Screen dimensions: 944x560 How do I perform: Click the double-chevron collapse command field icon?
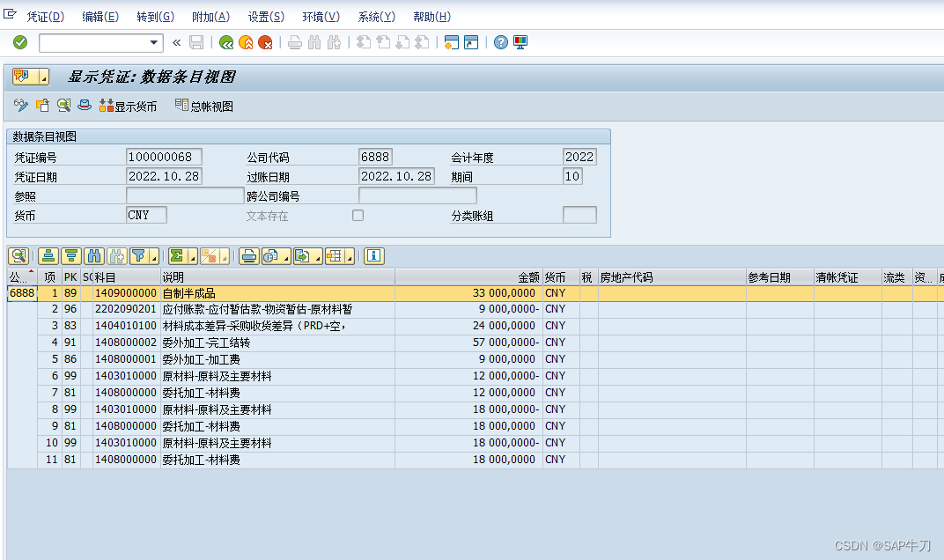tap(176, 42)
